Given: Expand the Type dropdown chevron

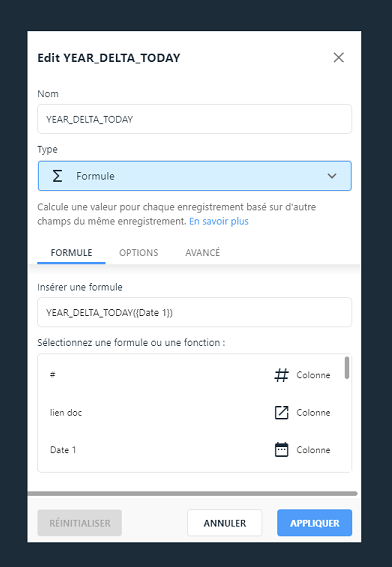Looking at the screenshot, I should (x=332, y=176).
